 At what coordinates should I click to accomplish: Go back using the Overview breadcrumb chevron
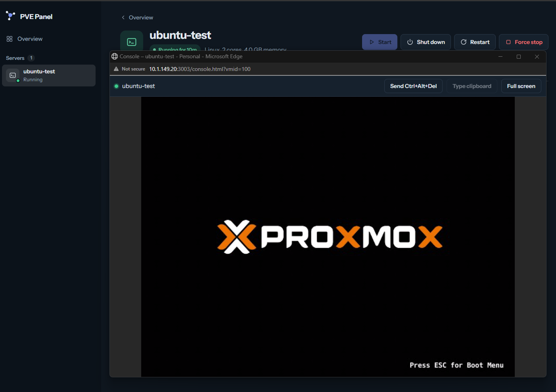click(123, 17)
